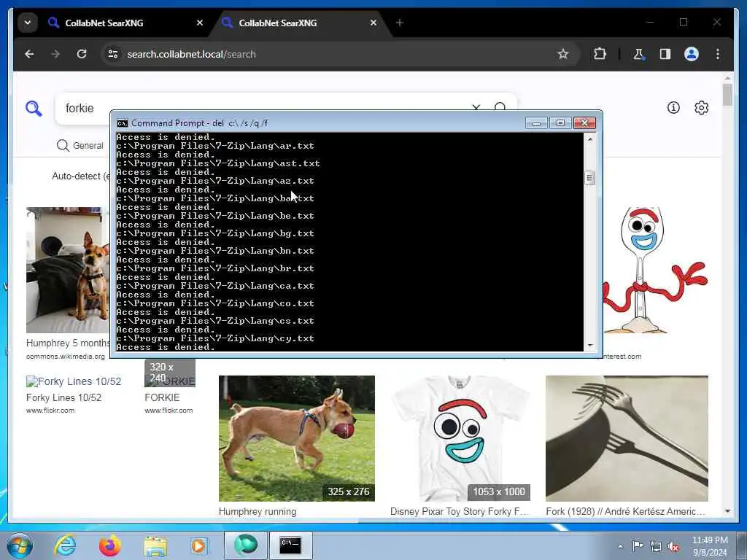Click the Disney Pixar Toy Story Forky caption
This screenshot has width=747, height=560.
pos(460,511)
